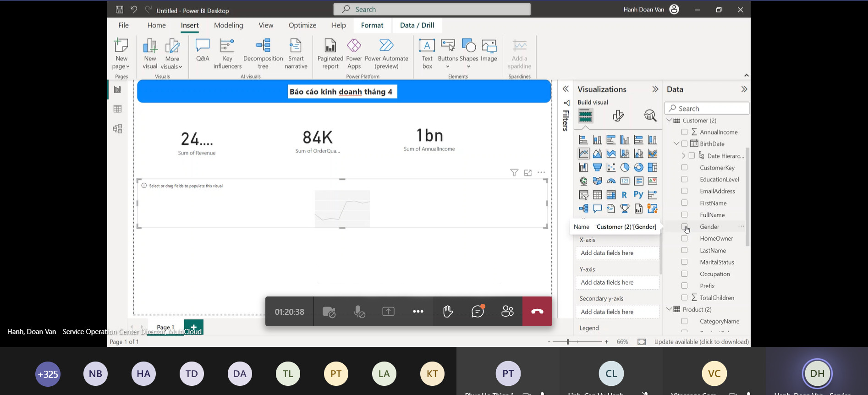Screen dimensions: 868x395
Task: Insert a Text box element
Action: click(427, 54)
